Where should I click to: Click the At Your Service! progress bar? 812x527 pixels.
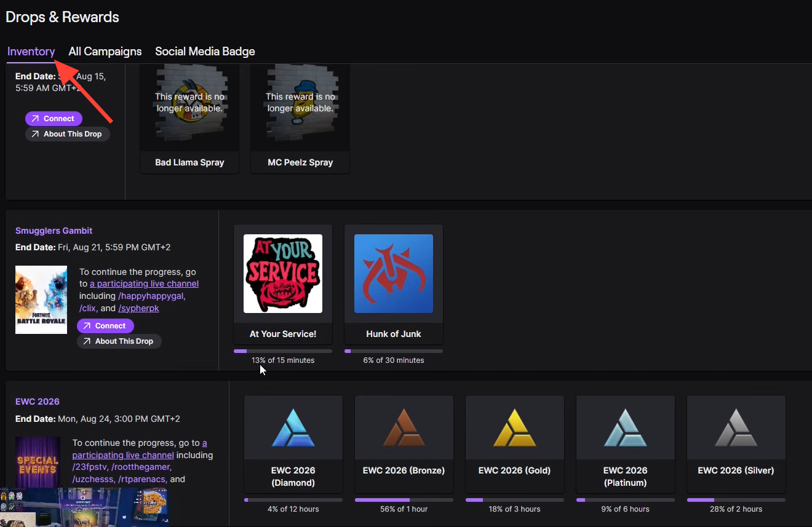tap(283, 351)
